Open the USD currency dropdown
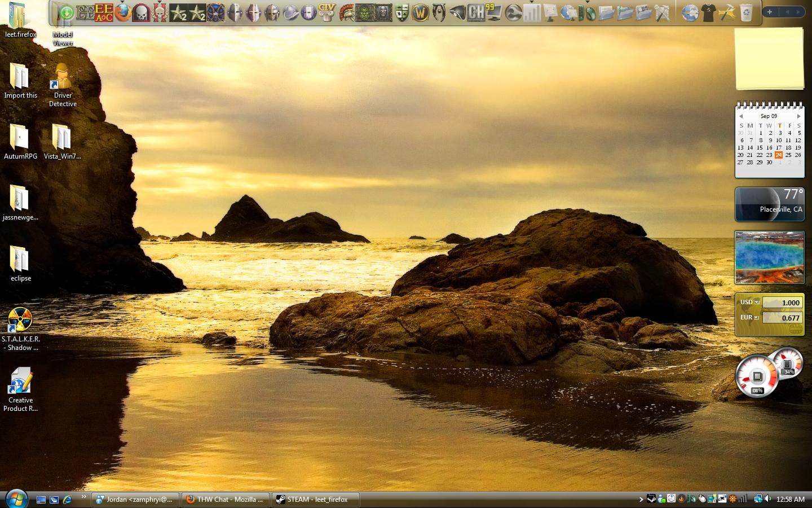812x508 pixels. click(757, 302)
